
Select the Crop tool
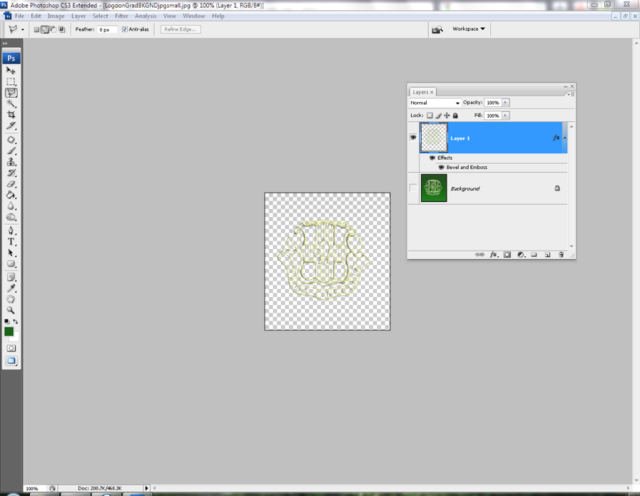point(11,115)
